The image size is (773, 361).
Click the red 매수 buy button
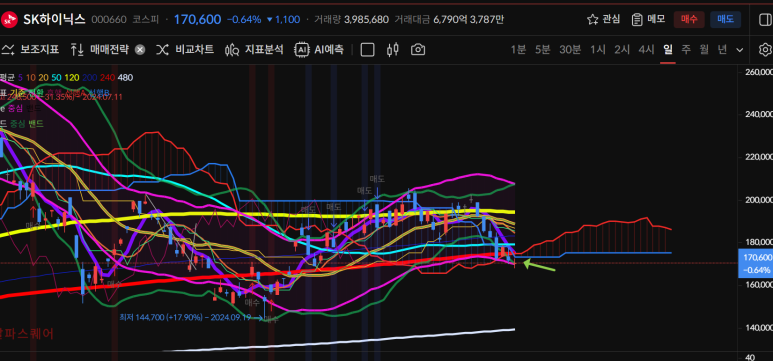pyautogui.click(x=689, y=19)
